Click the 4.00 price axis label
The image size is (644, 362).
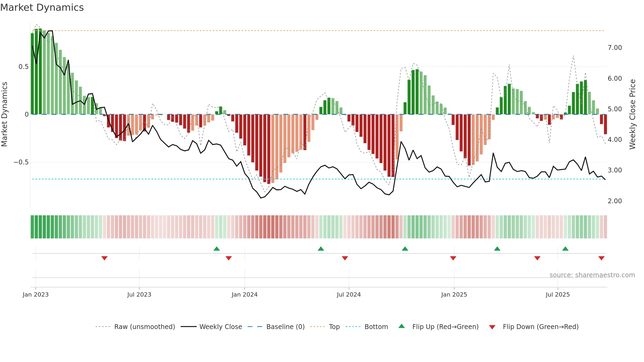(x=615, y=139)
